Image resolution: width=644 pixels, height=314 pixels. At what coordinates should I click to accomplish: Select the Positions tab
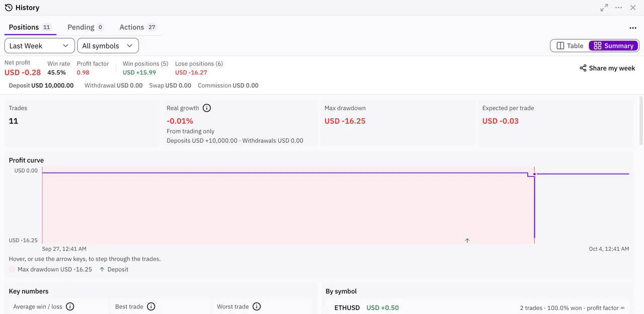pos(30,27)
